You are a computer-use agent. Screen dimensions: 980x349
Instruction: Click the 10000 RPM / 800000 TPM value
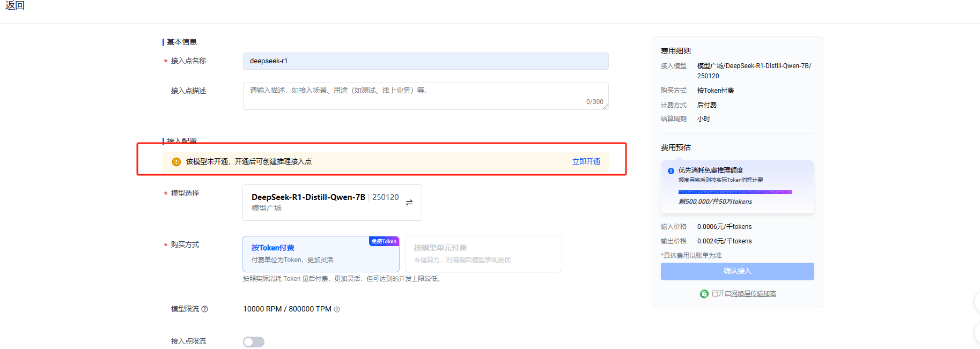point(287,309)
